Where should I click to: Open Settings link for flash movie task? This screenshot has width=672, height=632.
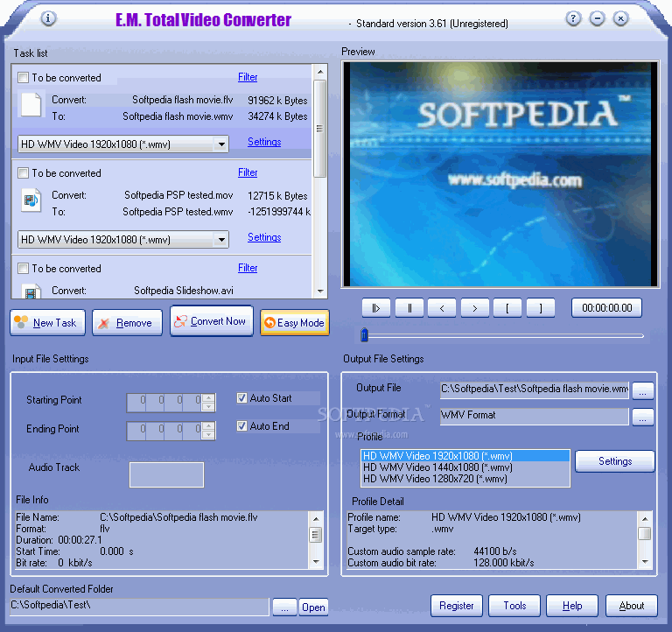(264, 142)
